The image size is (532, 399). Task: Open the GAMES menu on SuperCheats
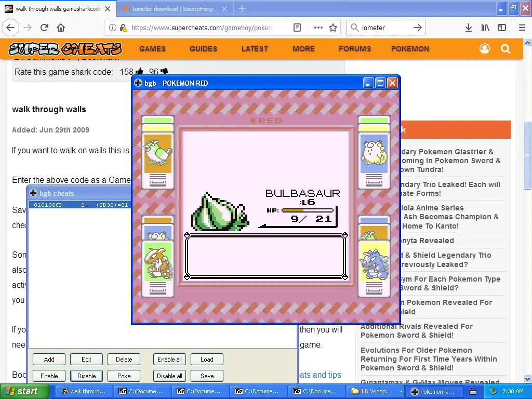pos(152,49)
